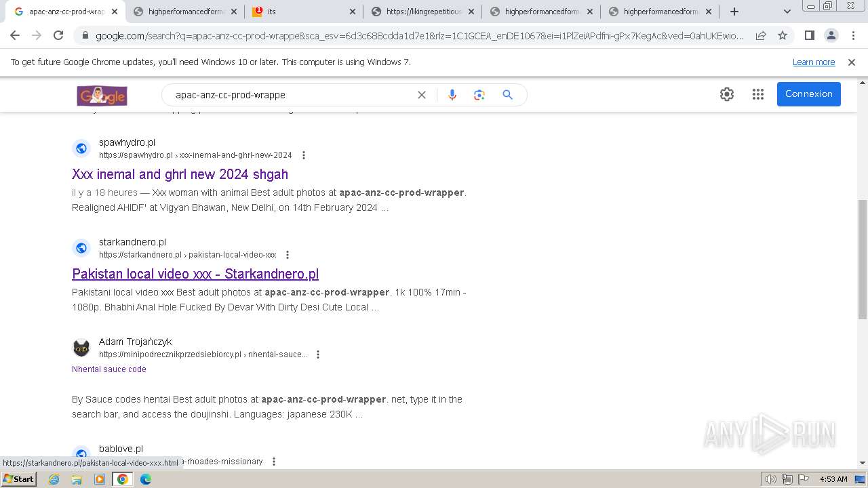Open the system volume control
Viewport: 868px width, 488px height.
click(x=771, y=479)
